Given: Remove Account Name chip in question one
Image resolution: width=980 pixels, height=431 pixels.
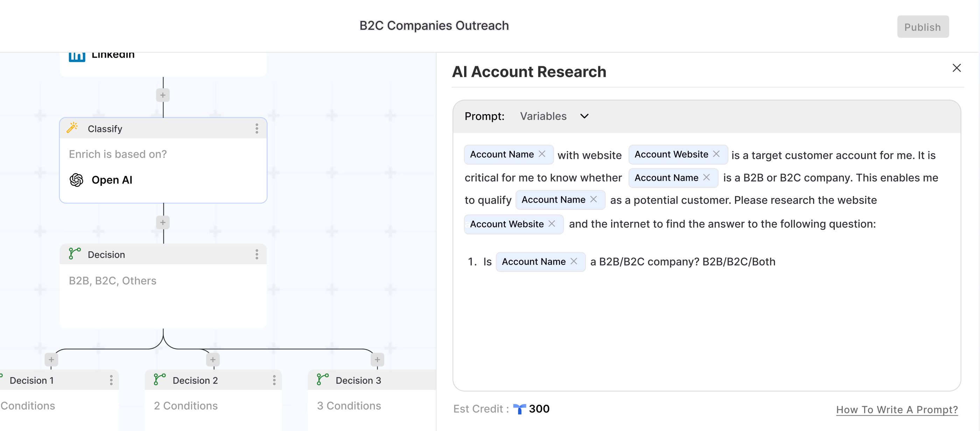Looking at the screenshot, I should pos(574,261).
